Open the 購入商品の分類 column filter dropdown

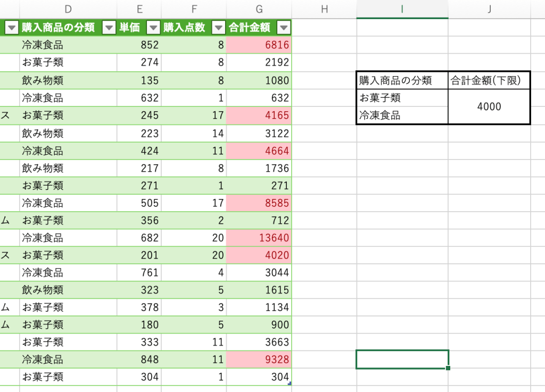click(x=108, y=28)
